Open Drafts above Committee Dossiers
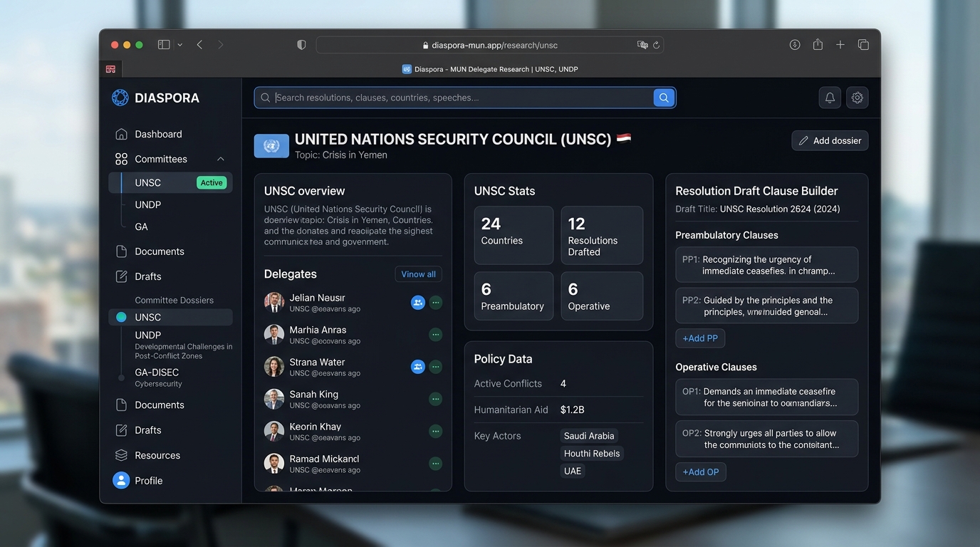980x547 pixels. tap(139, 276)
